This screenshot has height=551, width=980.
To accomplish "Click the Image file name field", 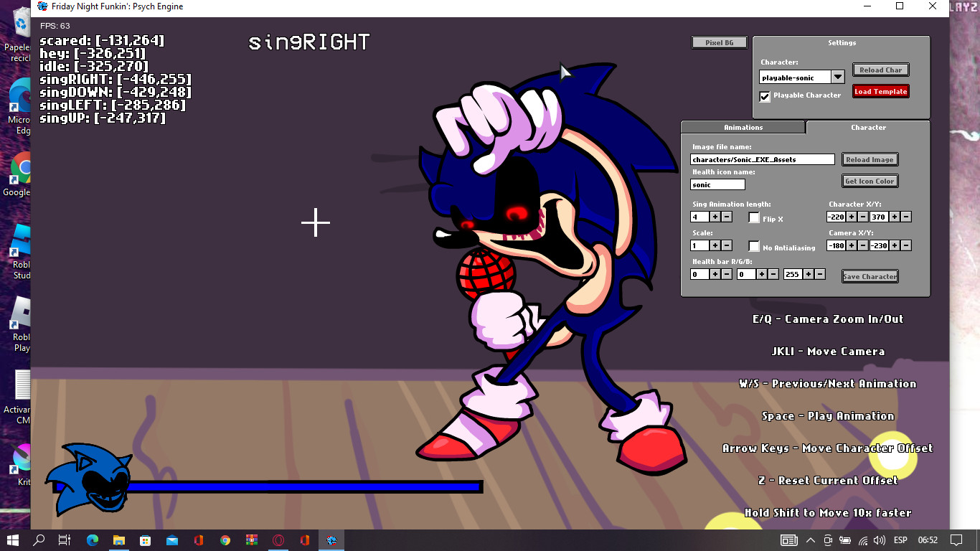I will [x=760, y=159].
